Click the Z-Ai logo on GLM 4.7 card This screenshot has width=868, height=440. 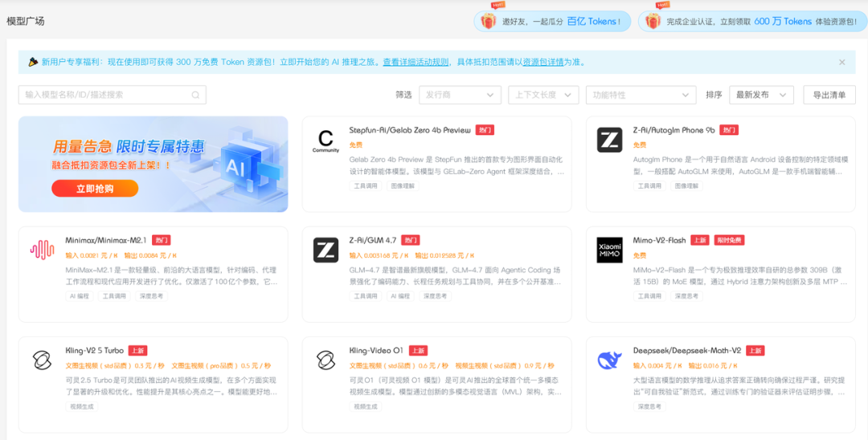pyautogui.click(x=325, y=250)
